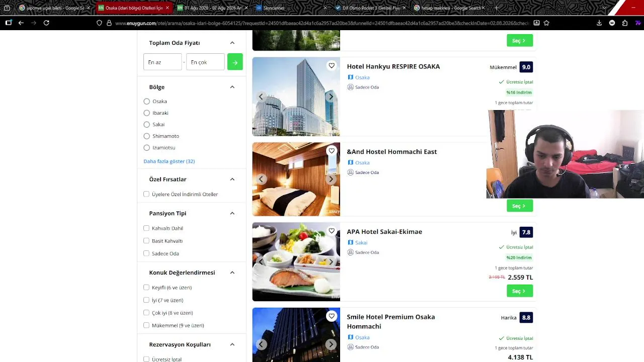Image resolution: width=644 pixels, height=362 pixels.
Task: Show next photo of Hotel Hankyu RESPIRE
Action: pos(331,97)
